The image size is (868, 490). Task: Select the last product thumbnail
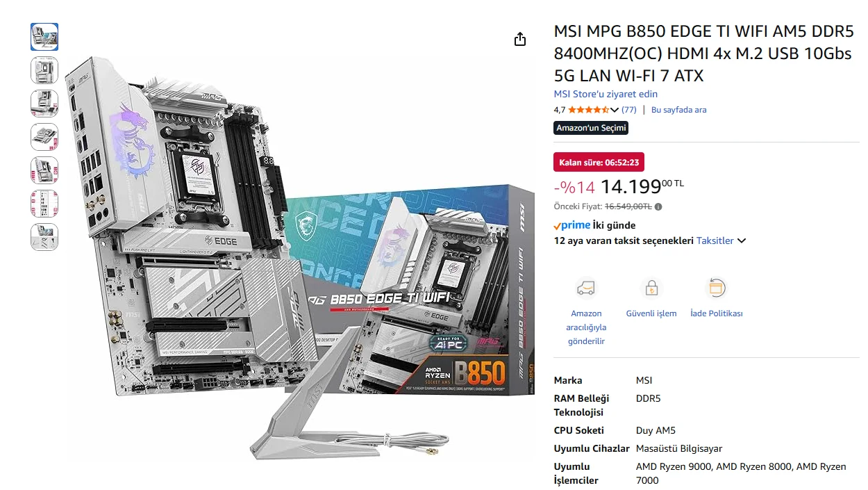click(x=44, y=237)
